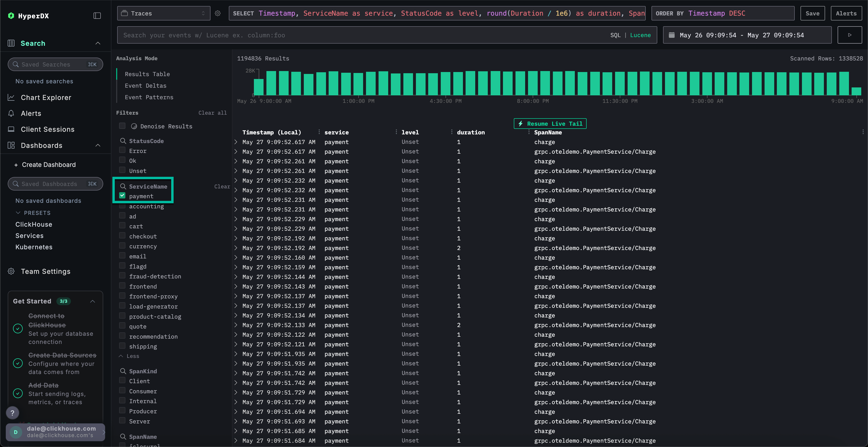The image size is (868, 447).
Task: Click the SpanKind filter search icon
Action: 123,371
